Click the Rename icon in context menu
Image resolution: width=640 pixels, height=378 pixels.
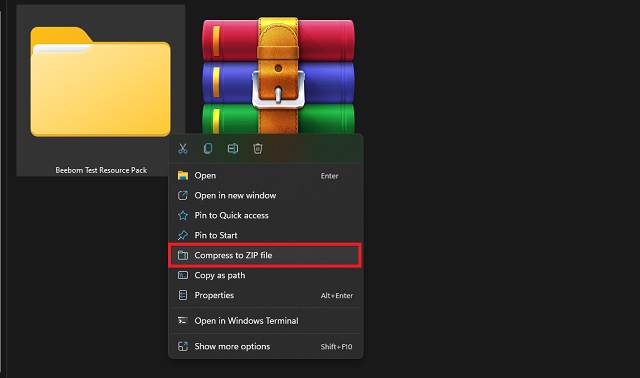tap(233, 149)
